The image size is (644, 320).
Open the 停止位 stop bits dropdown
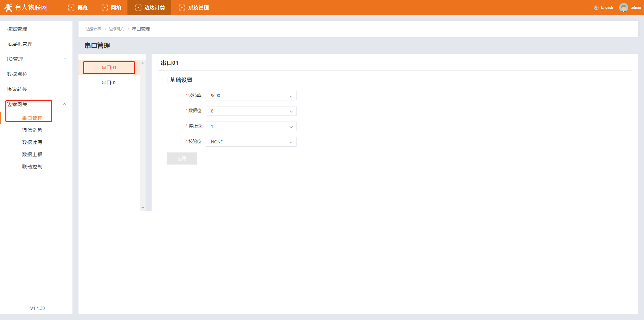[251, 127]
